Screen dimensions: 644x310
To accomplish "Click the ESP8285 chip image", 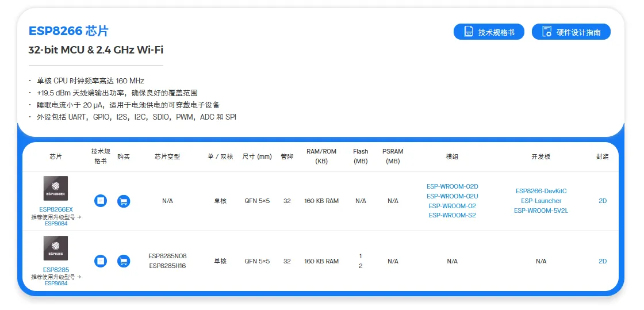I will [56, 248].
